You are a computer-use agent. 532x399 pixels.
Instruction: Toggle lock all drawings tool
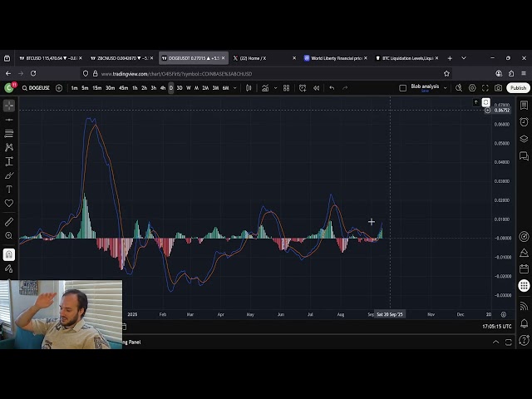(9, 268)
